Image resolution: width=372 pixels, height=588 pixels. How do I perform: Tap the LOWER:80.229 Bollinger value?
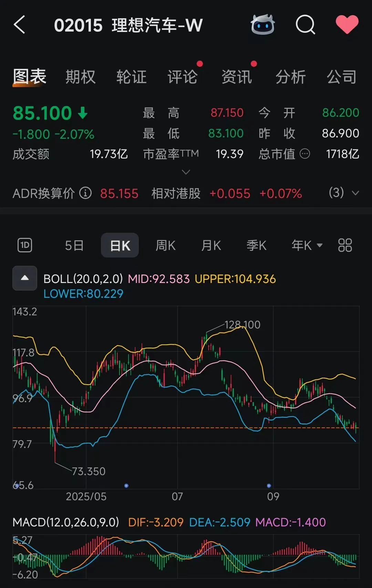[x=83, y=294]
